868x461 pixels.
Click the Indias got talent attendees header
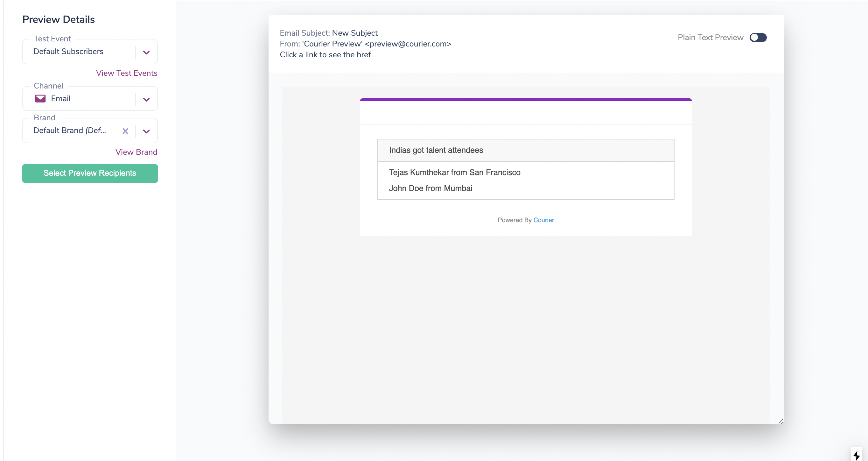point(436,150)
